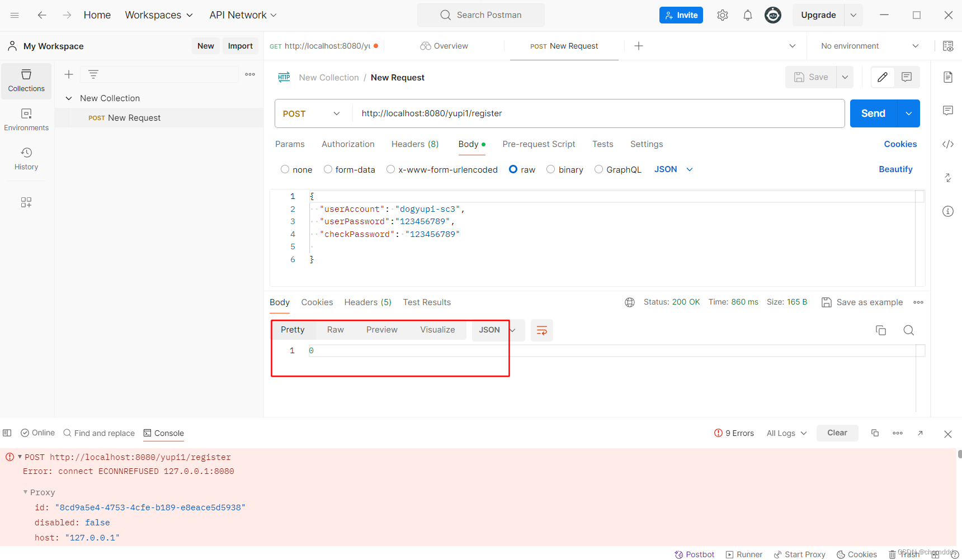Copy console logs icon
Viewport: 962px width, 560px height.
[875, 433]
